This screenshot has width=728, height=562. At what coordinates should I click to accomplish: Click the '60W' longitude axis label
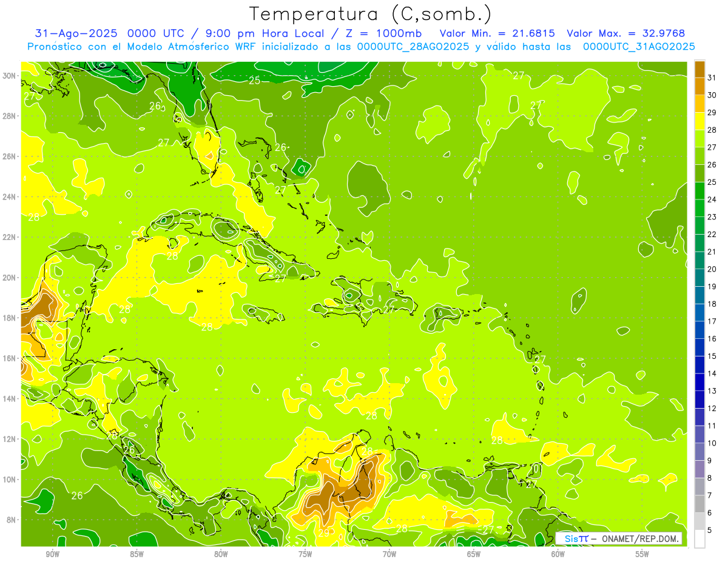tap(558, 554)
